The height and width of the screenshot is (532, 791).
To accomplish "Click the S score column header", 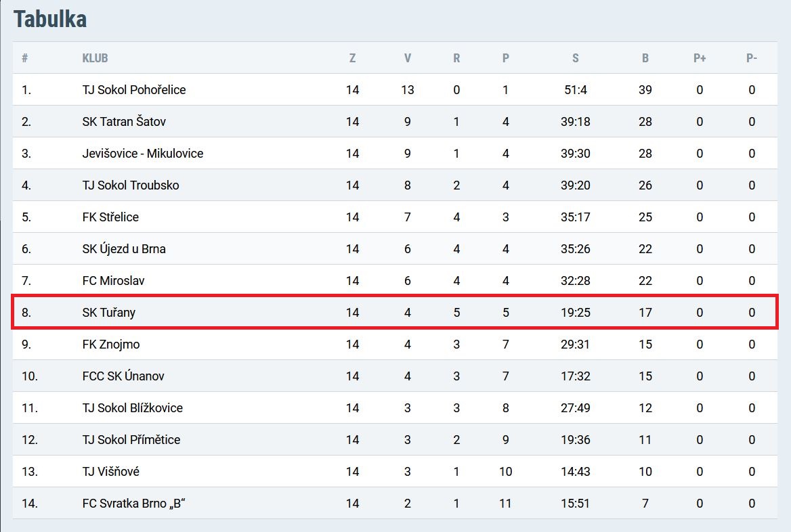I will coord(576,58).
